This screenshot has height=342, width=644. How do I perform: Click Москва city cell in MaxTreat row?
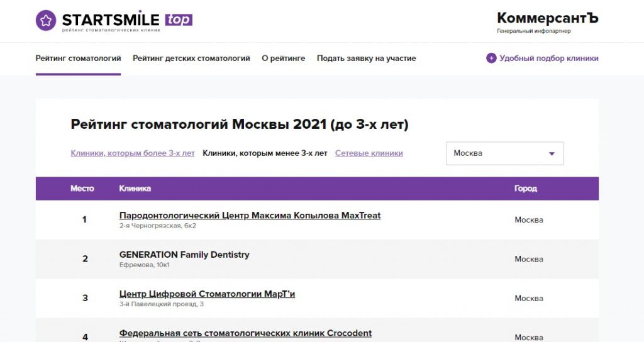pos(529,220)
